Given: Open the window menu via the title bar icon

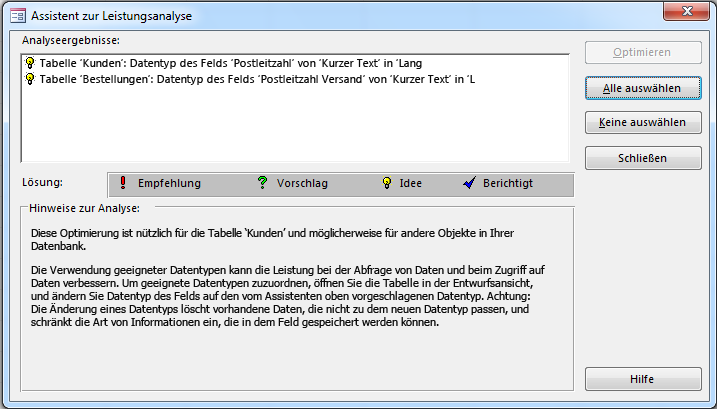Looking at the screenshot, I should coord(16,16).
